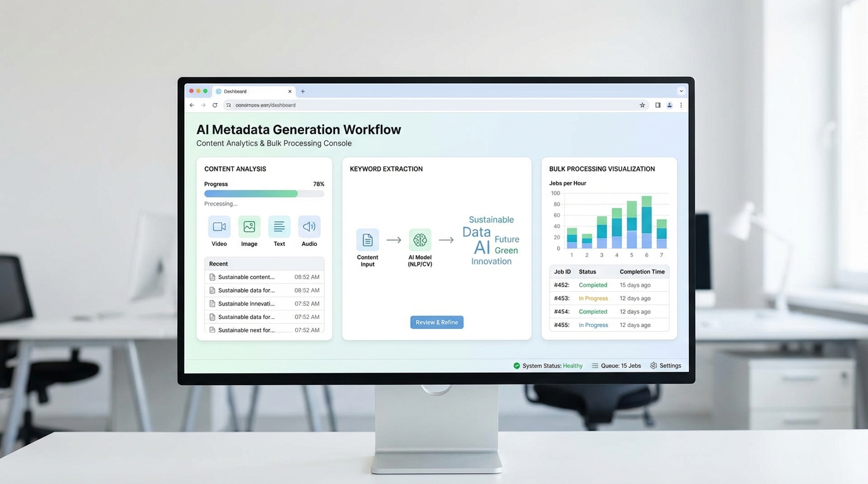The height and width of the screenshot is (484, 868).
Task: Click the Queue list icon in status bar
Action: click(x=594, y=366)
